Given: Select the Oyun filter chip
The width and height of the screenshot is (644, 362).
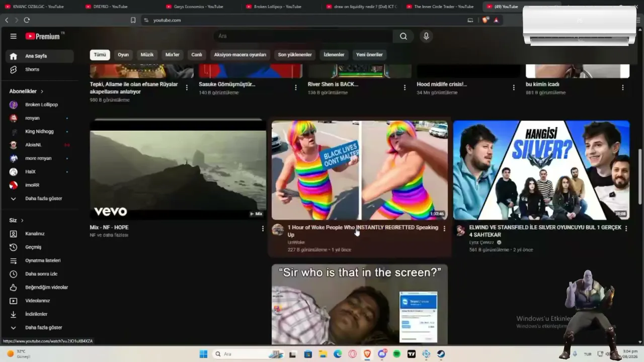Looking at the screenshot, I should 123,55.
